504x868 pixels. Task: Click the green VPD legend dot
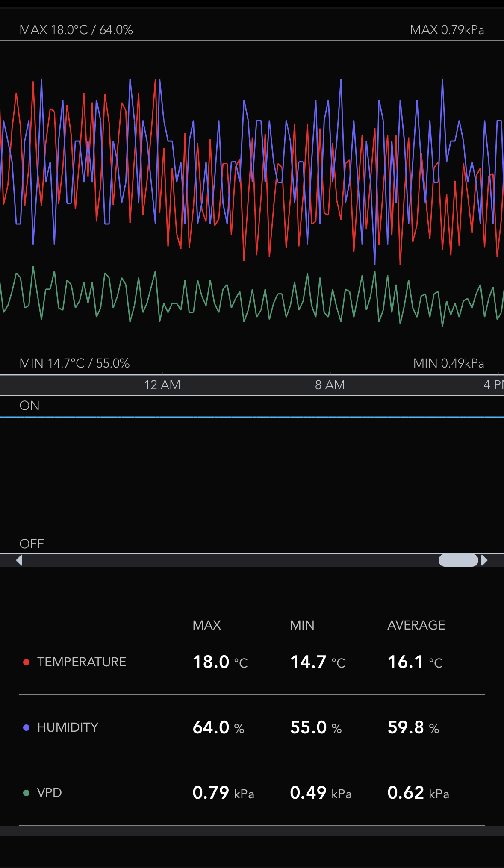click(26, 793)
